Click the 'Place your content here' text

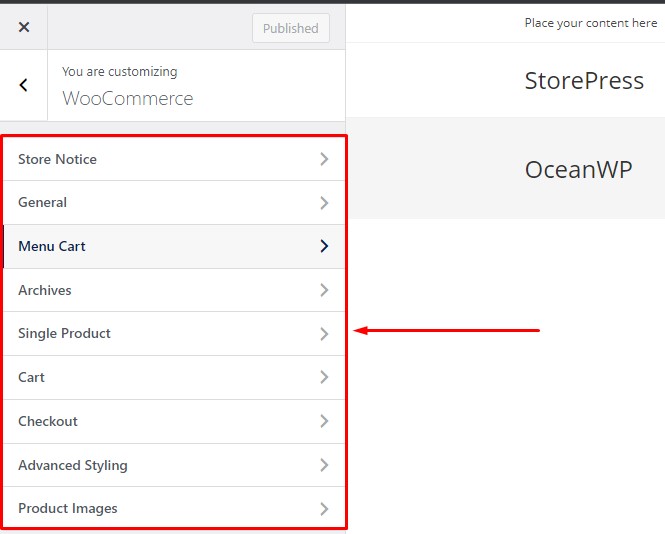591,23
